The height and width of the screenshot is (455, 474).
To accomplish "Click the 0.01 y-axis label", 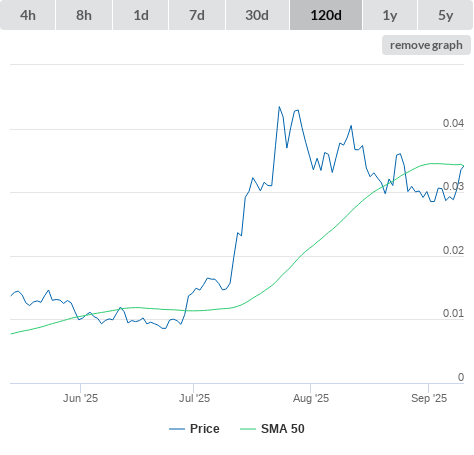I will [x=453, y=313].
